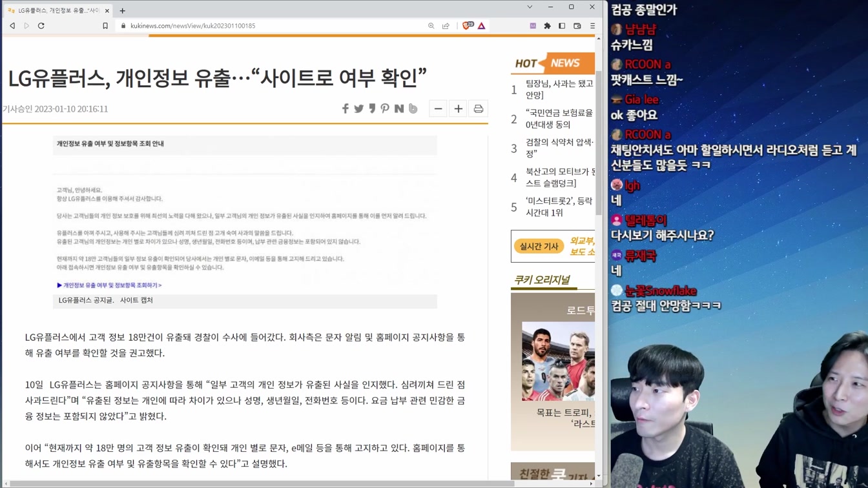The image size is (868, 488).
Task: Click article paragraph starting 10일 LG유플러스는
Action: [x=245, y=400]
